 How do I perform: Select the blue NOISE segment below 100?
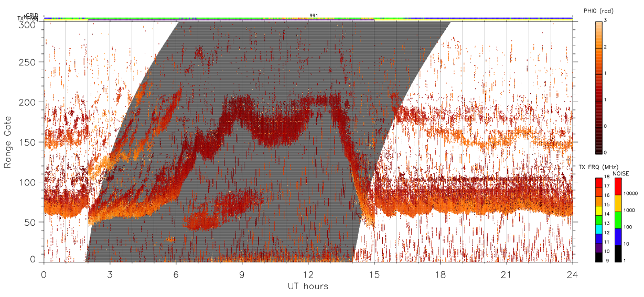618,237
